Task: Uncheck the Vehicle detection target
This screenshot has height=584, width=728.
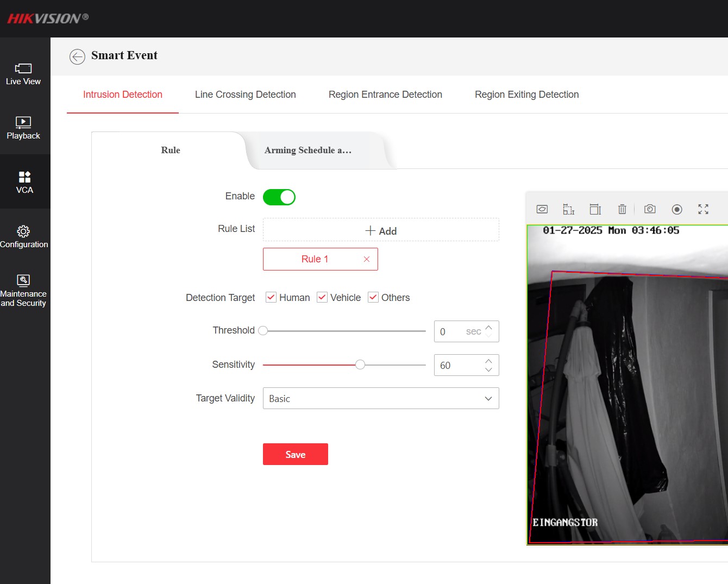Action: click(x=322, y=297)
